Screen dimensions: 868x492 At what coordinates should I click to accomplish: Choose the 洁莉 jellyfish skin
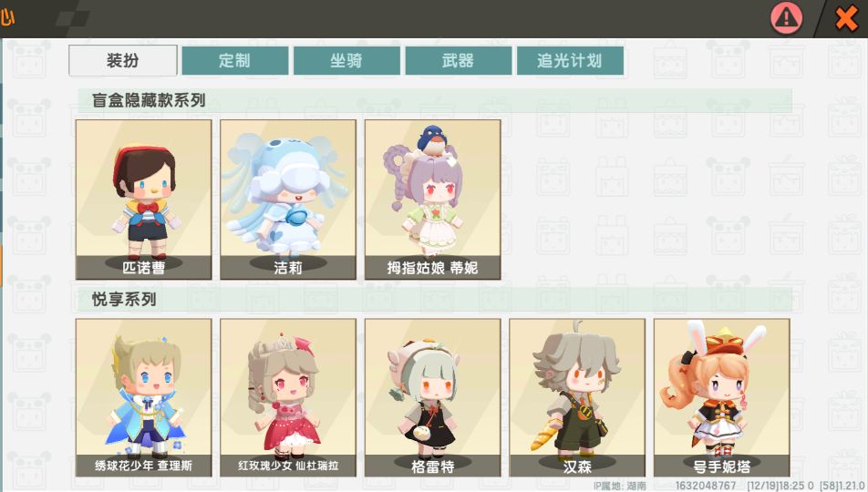pos(288,200)
